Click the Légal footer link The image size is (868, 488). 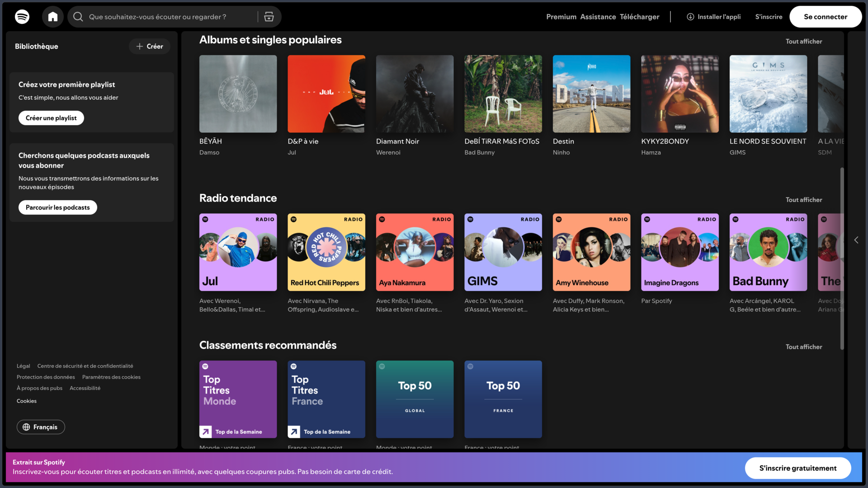tap(24, 366)
